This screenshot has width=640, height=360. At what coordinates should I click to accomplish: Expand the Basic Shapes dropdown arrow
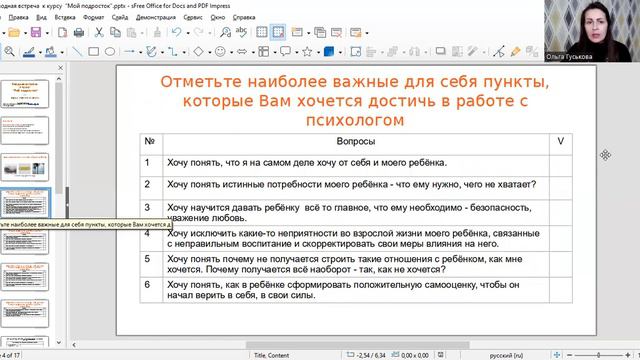[209, 52]
